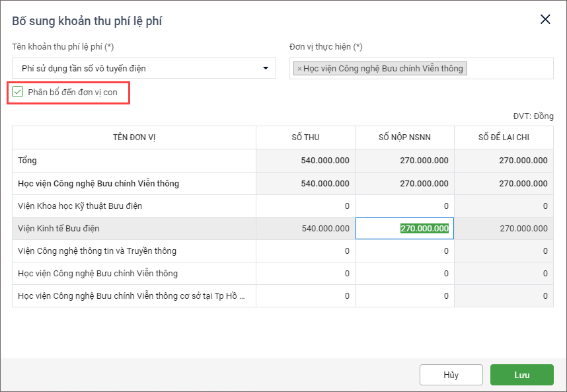The height and width of the screenshot is (392, 567).
Task: Click Số để lại chi column header
Action: [504, 137]
